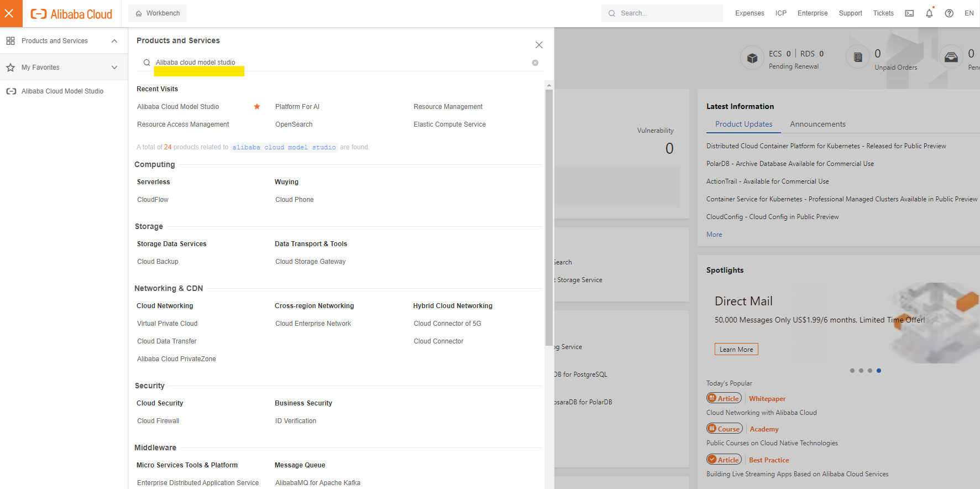Open Cloud Storage Gateway
980x489 pixels.
pyautogui.click(x=311, y=262)
